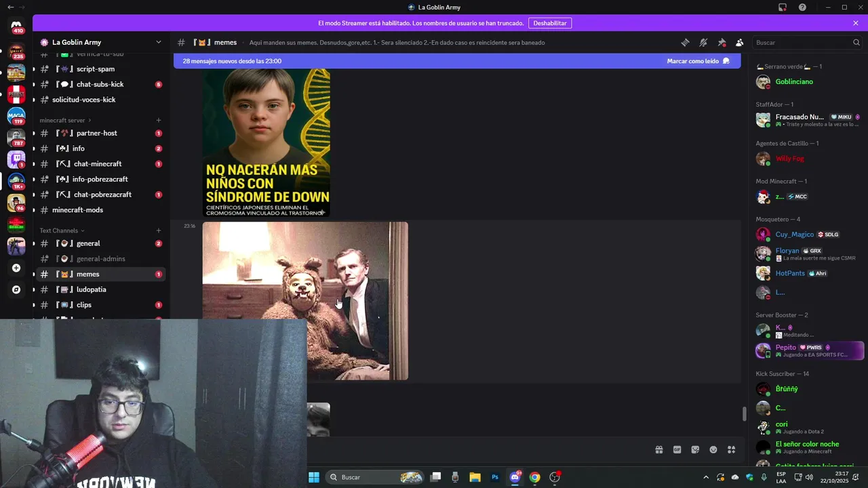
Task: Open Google Chrome from taskbar
Action: 535,477
